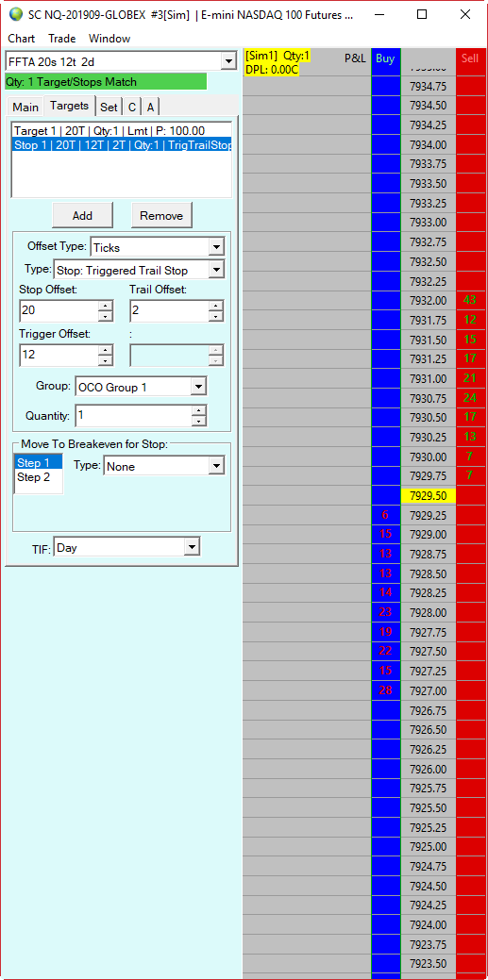Click the 7924.00 price cell

428,924
